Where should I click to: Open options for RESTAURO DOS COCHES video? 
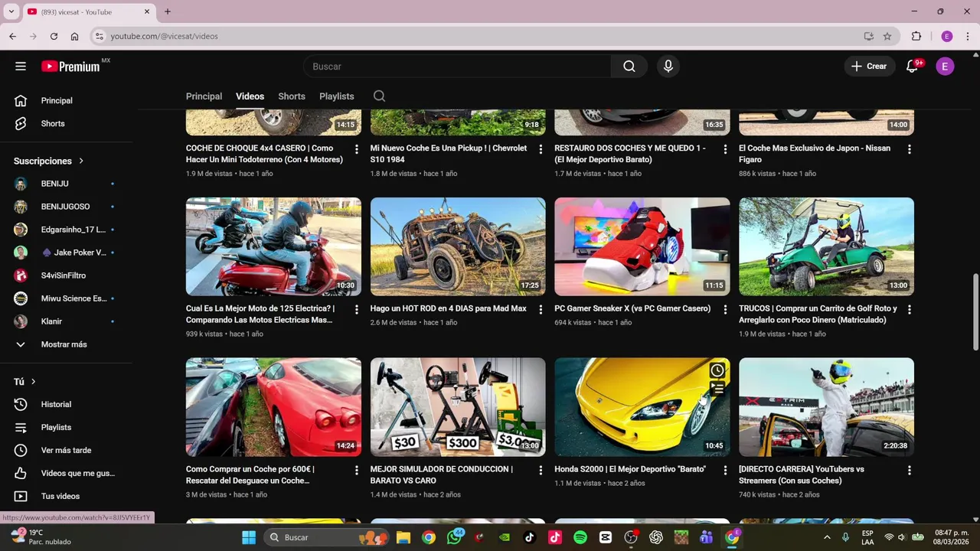725,149
